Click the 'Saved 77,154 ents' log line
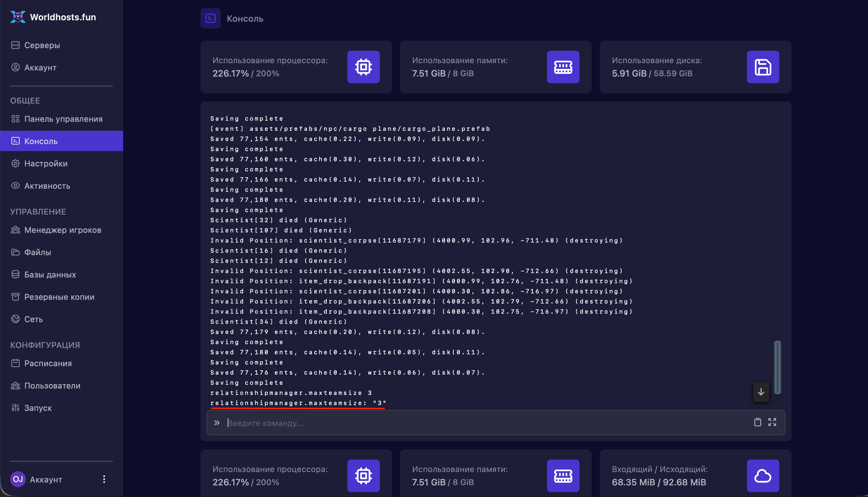 (x=347, y=139)
